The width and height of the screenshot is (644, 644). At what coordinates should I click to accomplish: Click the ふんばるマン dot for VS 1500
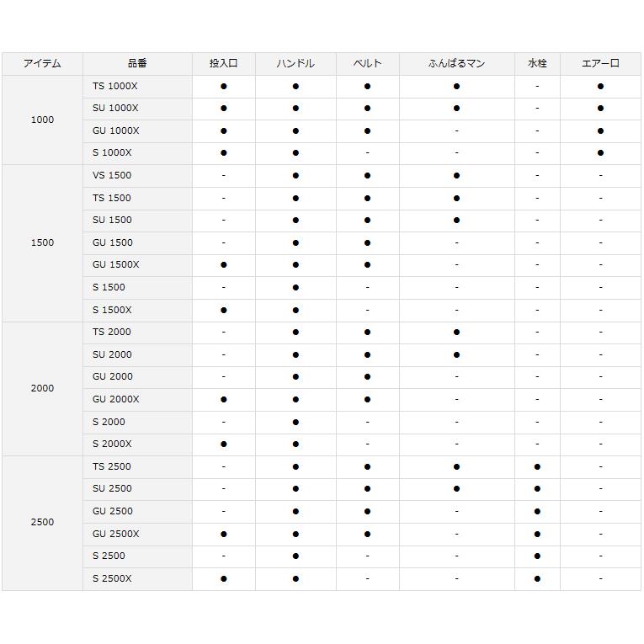pyautogui.click(x=457, y=175)
